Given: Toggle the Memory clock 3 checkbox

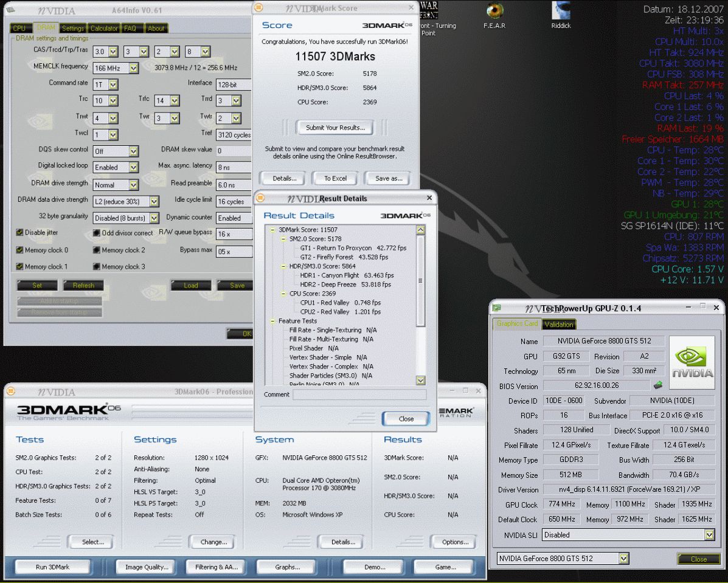Looking at the screenshot, I should click(x=96, y=266).
